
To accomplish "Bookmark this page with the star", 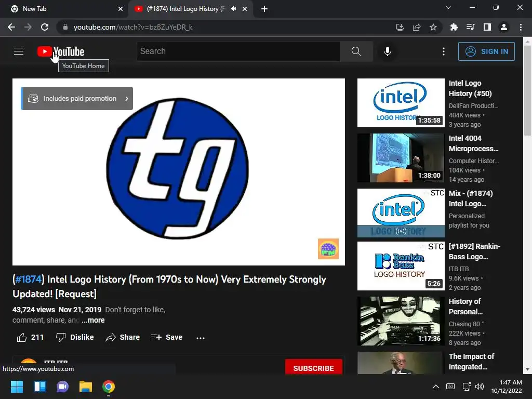I will point(433,27).
